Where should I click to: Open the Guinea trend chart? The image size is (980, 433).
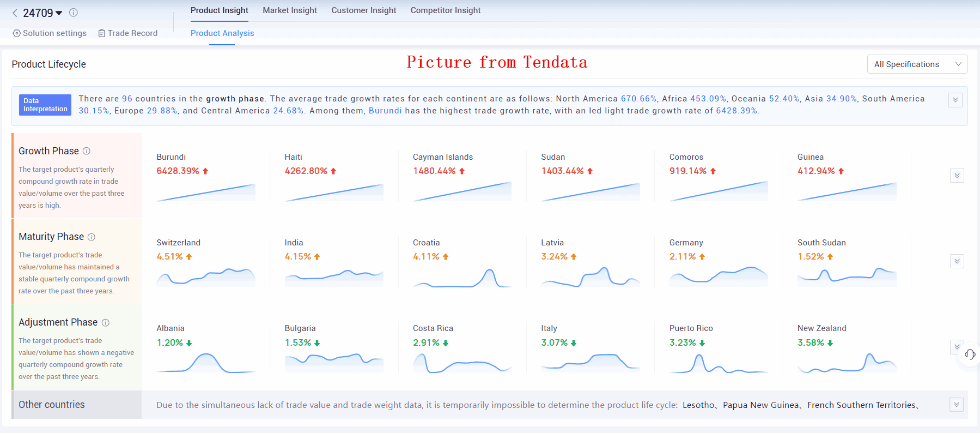pos(847,192)
